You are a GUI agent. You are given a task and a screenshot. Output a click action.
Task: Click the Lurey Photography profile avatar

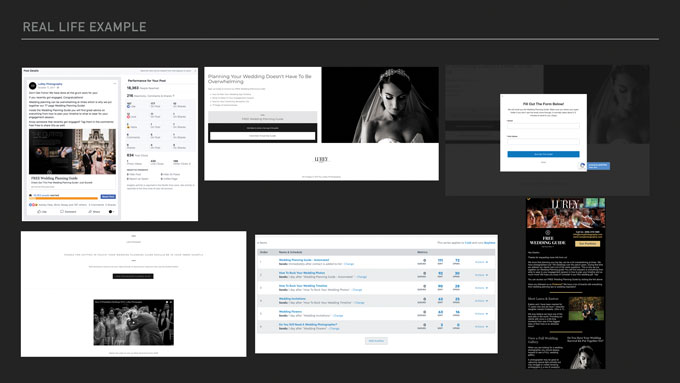click(33, 85)
